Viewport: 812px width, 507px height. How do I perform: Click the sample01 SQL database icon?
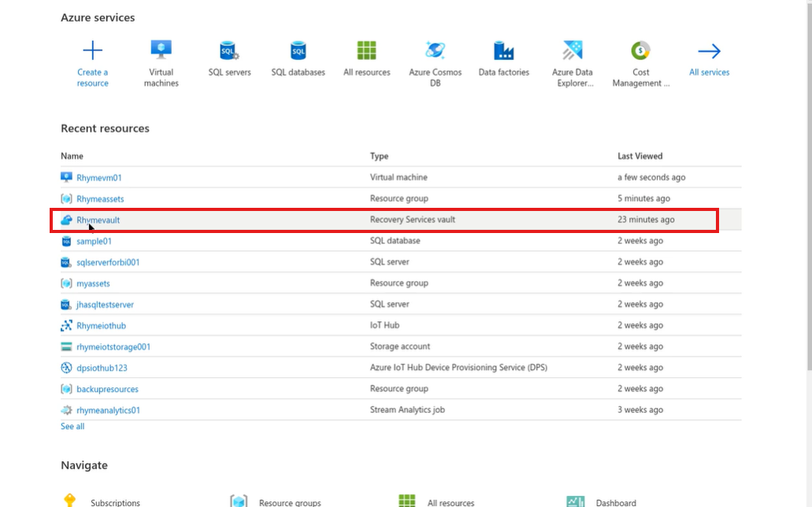66,241
